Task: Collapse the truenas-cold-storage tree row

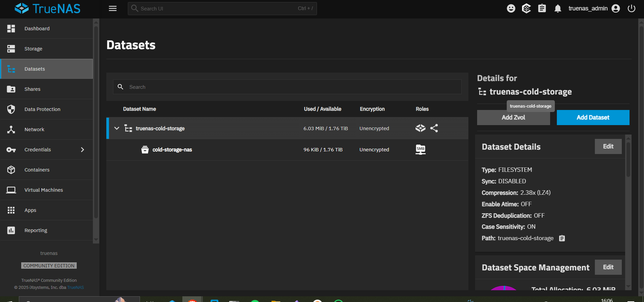Action: (x=117, y=128)
